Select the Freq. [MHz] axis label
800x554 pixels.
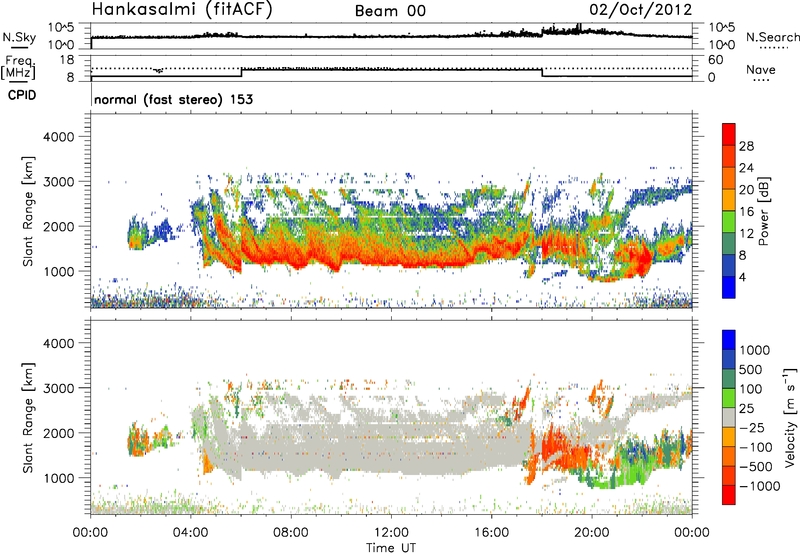19,68
